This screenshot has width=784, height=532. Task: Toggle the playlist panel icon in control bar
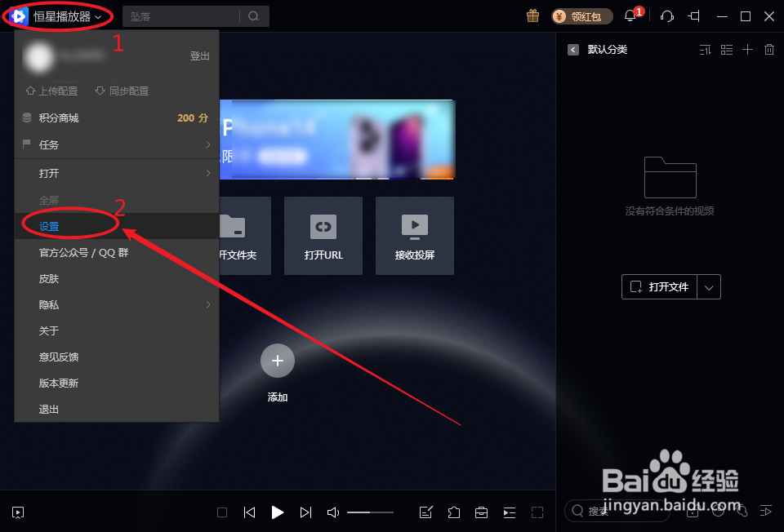coord(510,512)
